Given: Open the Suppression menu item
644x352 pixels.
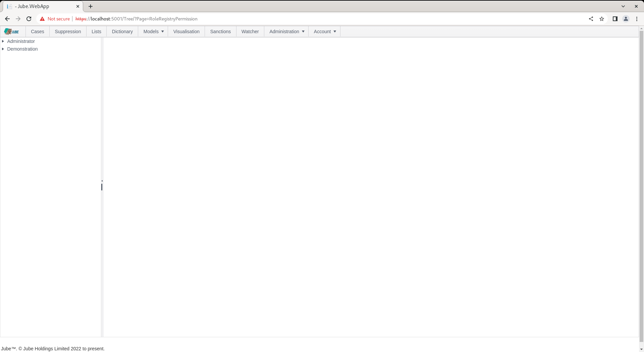Looking at the screenshot, I should point(68,32).
